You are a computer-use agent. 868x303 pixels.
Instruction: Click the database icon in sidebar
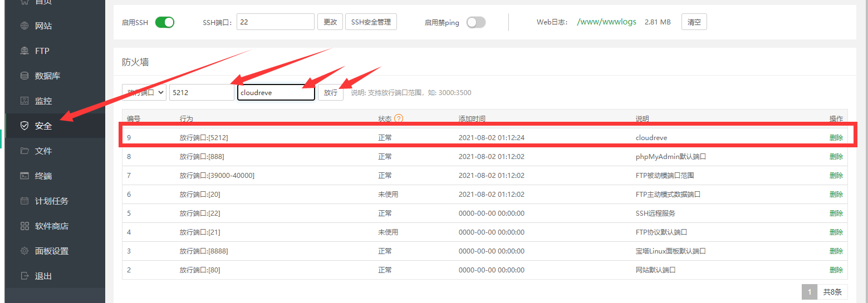pyautogui.click(x=24, y=76)
